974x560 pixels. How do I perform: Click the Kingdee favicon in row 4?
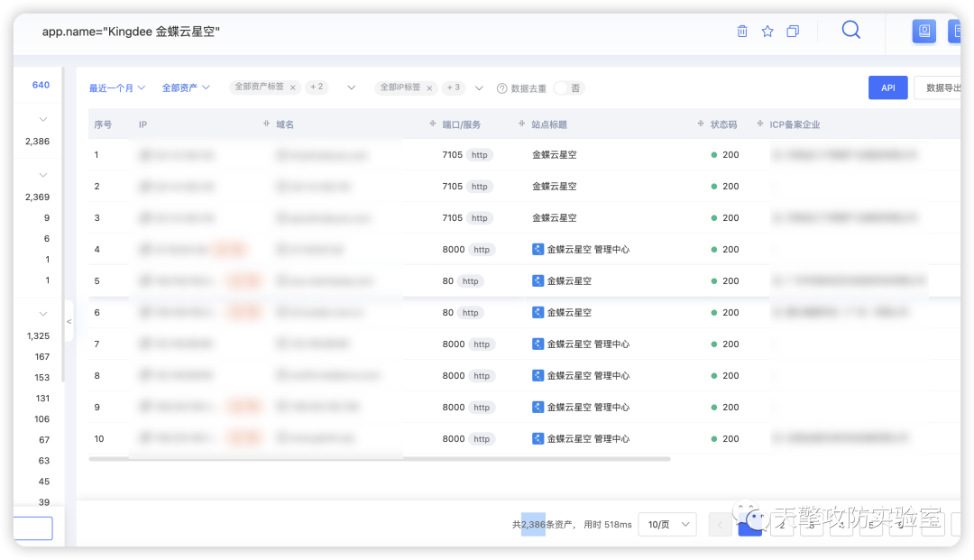click(538, 249)
